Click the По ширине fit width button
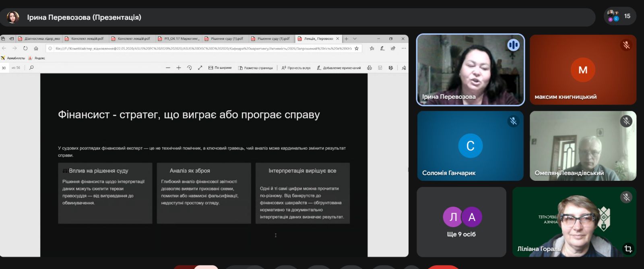644x269 pixels. (220, 68)
